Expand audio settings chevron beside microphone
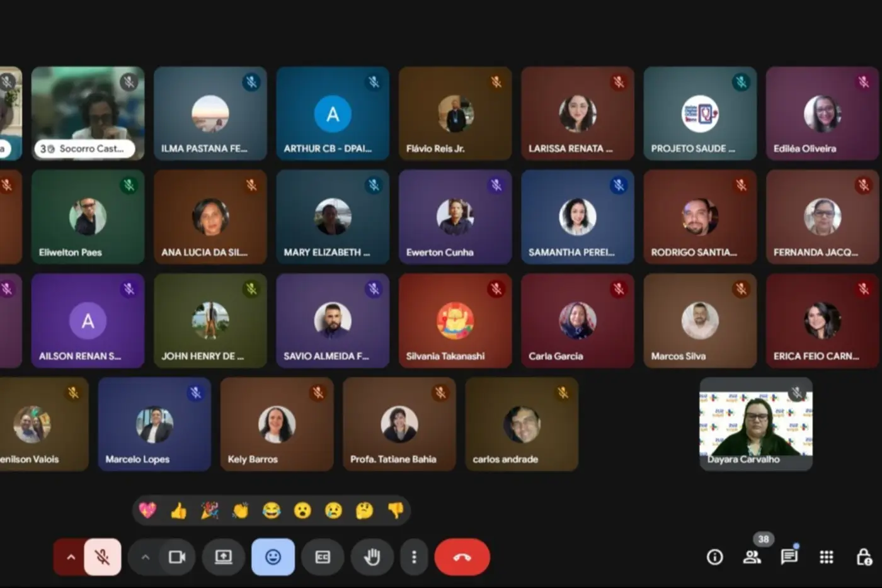The width and height of the screenshot is (882, 588). pyautogui.click(x=71, y=557)
